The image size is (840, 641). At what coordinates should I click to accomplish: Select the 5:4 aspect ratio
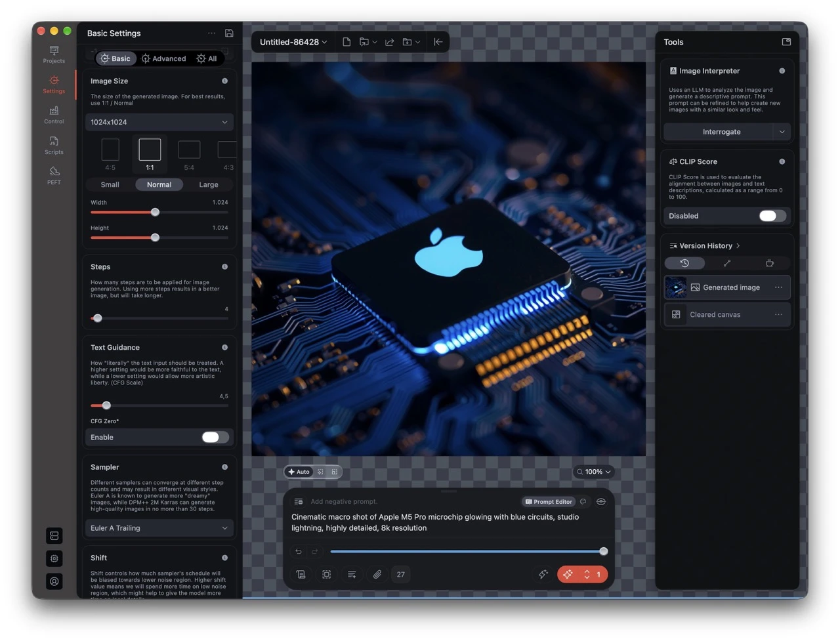pyautogui.click(x=189, y=155)
